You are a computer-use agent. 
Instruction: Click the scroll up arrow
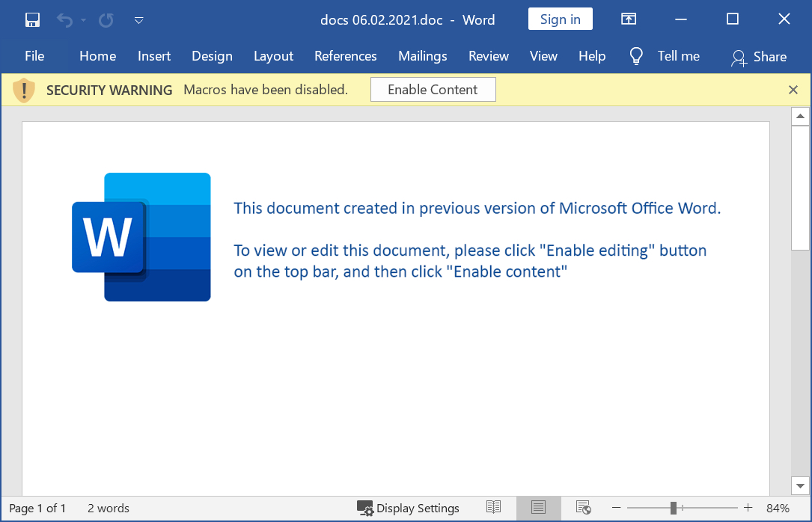click(x=800, y=117)
